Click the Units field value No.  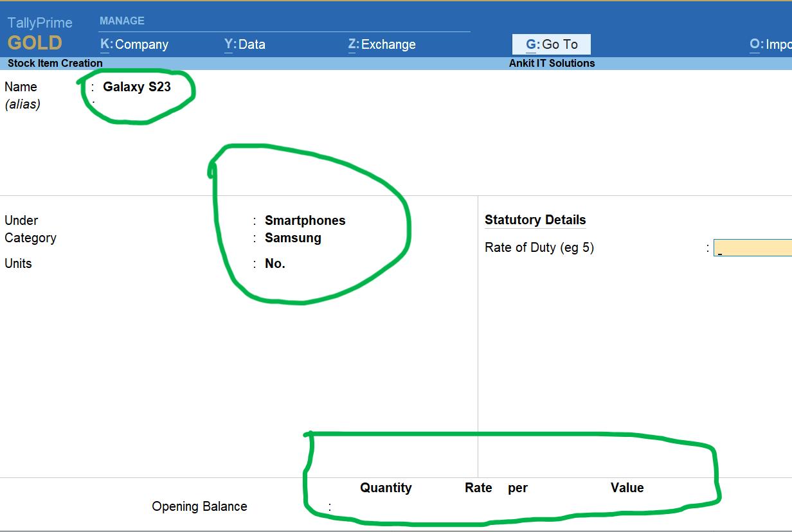[275, 263]
